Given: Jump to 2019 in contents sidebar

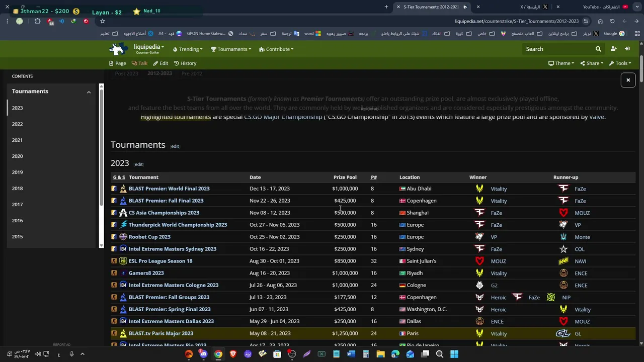Looking at the screenshot, I should pos(17,172).
